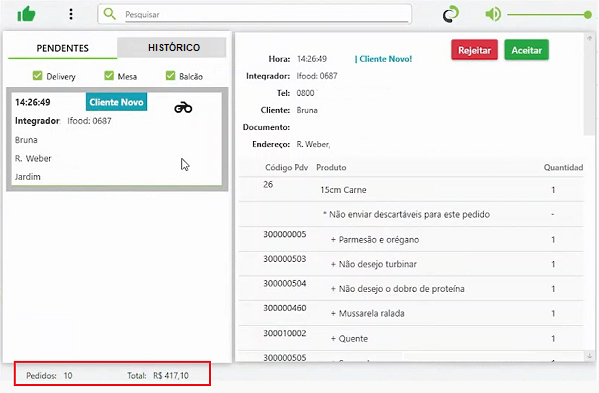
Task: Select the Quente item row
Action: click(x=411, y=338)
